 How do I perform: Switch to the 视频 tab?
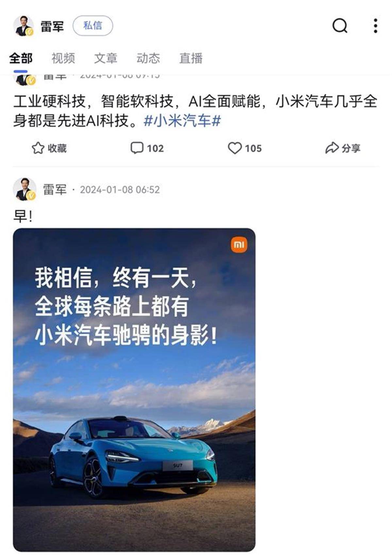(x=63, y=58)
